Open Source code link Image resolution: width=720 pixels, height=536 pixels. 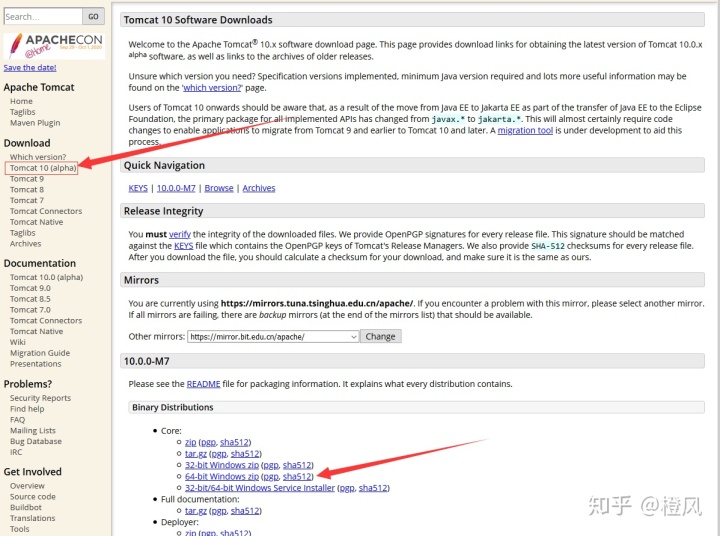[33, 497]
